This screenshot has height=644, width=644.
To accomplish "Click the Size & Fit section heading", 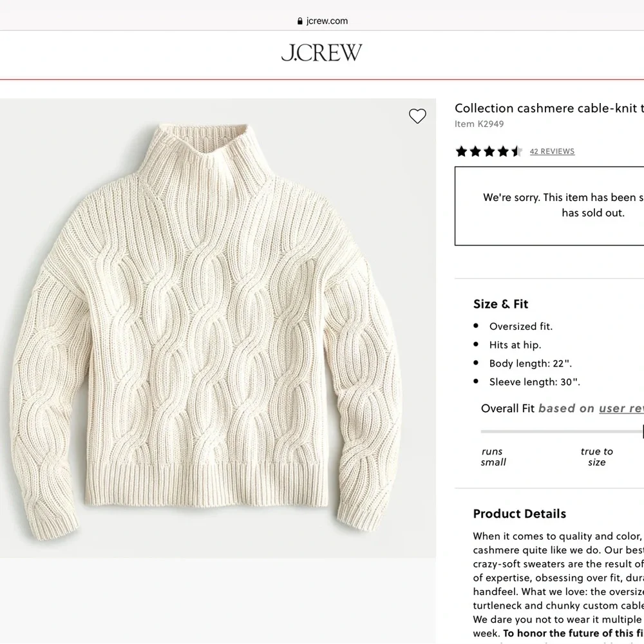I will point(500,304).
